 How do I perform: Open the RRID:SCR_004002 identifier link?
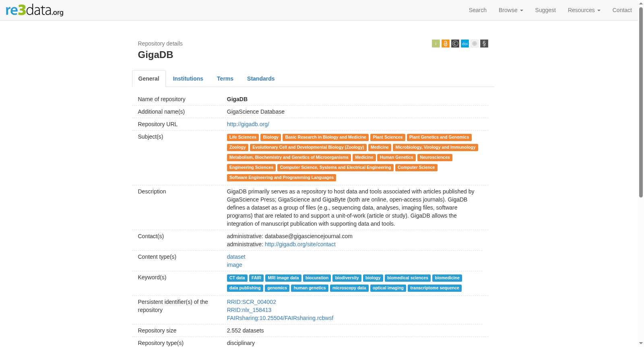(x=252, y=302)
